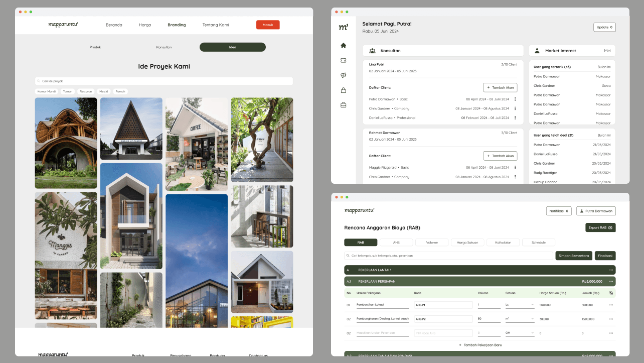The width and height of the screenshot is (644, 363).
Task: Click Tambah Akun under Rahmat Darmawan
Action: (500, 156)
